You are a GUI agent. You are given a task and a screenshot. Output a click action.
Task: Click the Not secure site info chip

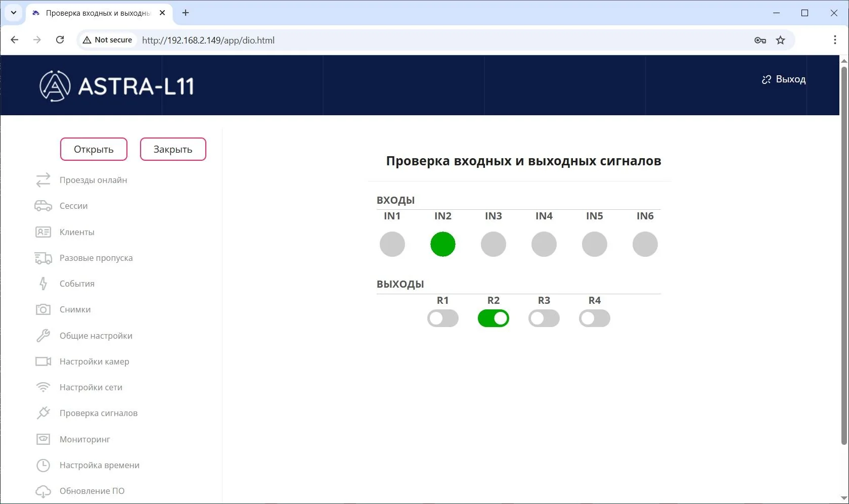tap(108, 40)
